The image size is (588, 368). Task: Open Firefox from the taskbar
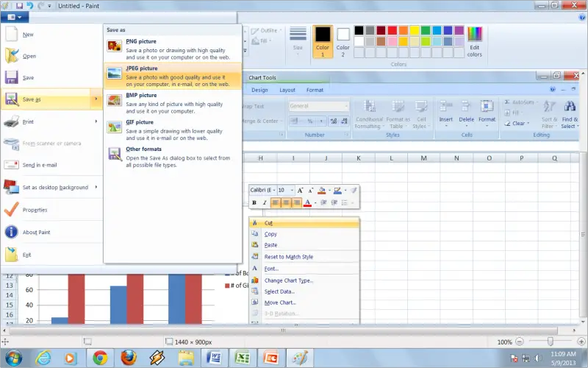(129, 358)
